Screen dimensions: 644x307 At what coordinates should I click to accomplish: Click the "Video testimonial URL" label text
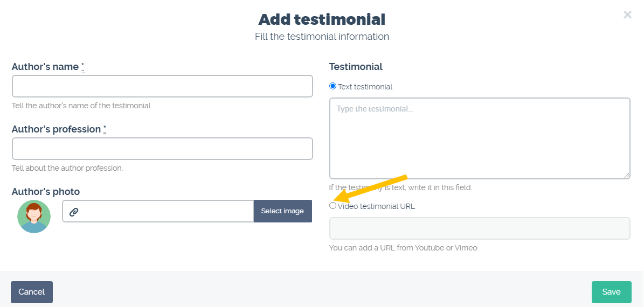[376, 206]
